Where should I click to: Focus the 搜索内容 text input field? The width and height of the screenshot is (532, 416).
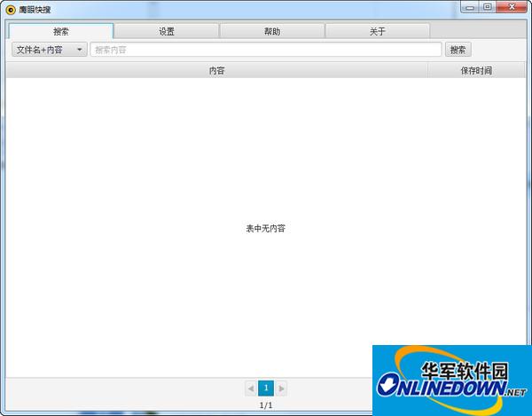tap(266, 50)
